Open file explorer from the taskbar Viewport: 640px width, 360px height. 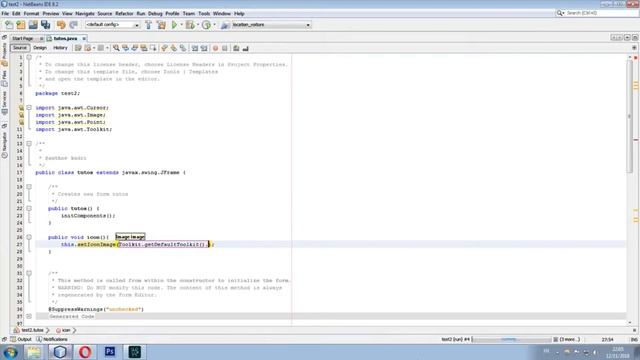(34, 352)
